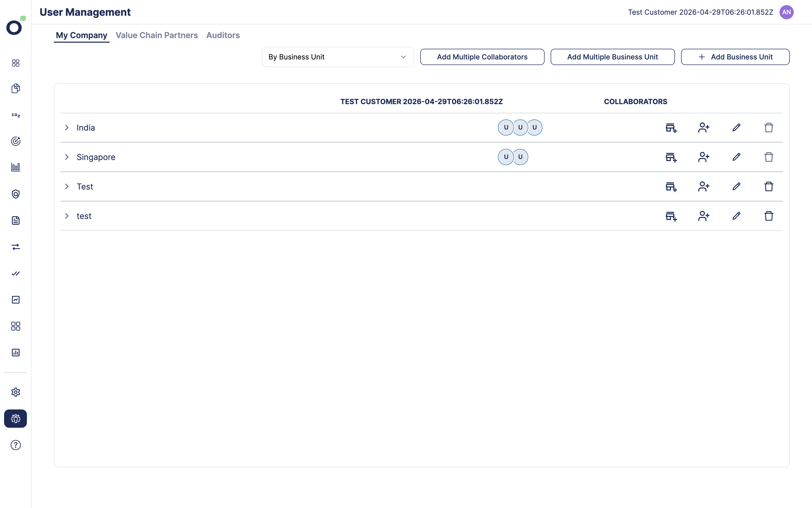This screenshot has width=812, height=508.
Task: Click the Add Business Unit button
Action: click(735, 57)
